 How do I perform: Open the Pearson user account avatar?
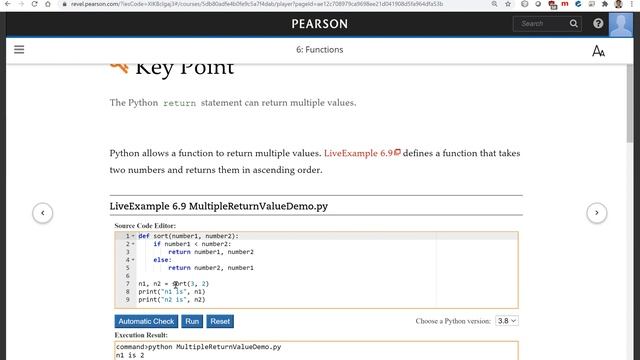[x=621, y=24]
